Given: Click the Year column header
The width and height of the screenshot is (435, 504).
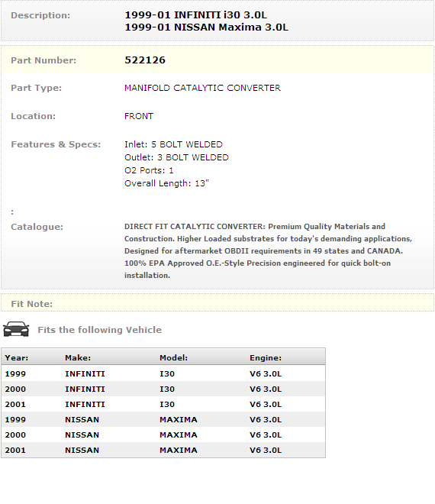Looking at the screenshot, I should (x=16, y=358).
